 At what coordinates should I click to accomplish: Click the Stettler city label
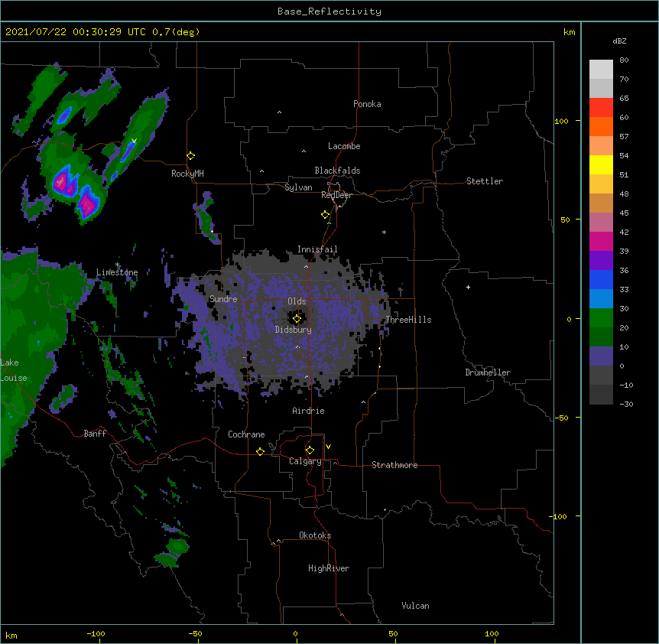coord(485,181)
